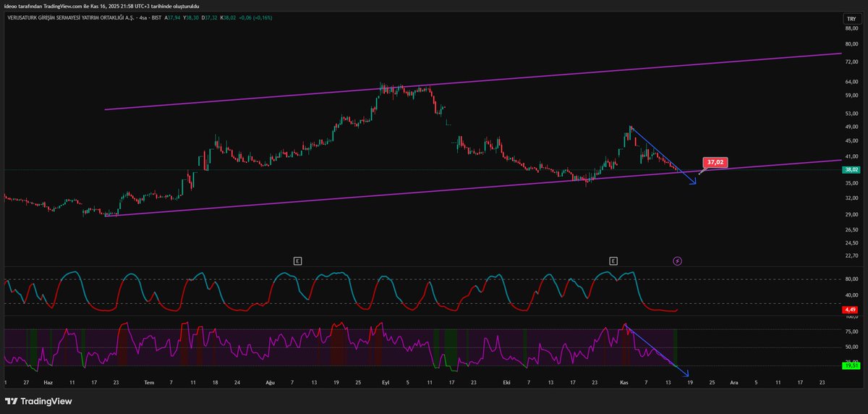This screenshot has width=868, height=414.
Task: Click the Eyl month on time axis
Action: click(x=386, y=381)
